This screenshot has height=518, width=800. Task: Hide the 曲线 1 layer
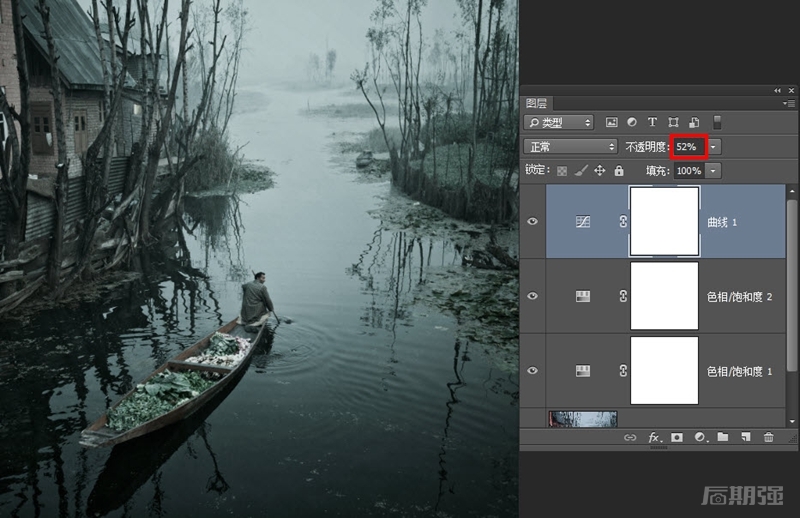click(532, 222)
